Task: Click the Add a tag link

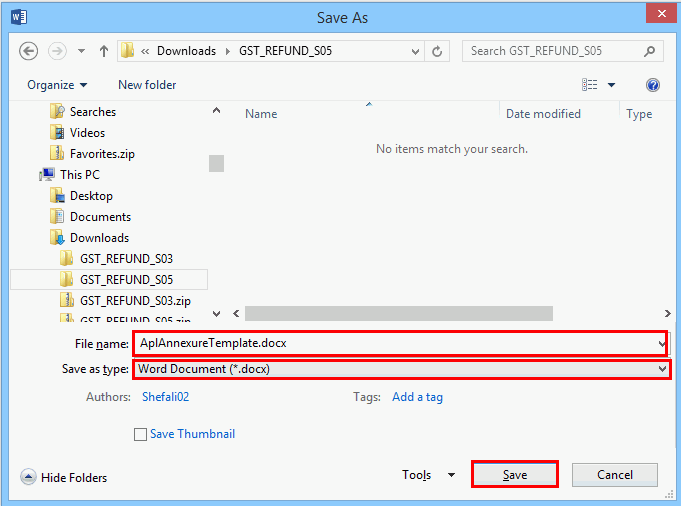Action: (x=417, y=397)
